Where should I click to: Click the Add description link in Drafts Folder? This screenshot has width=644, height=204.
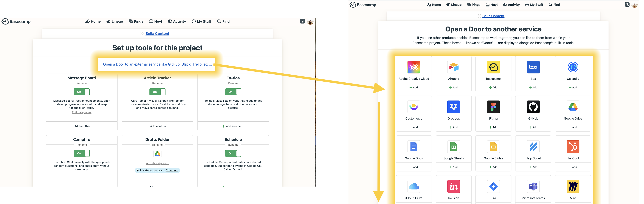coord(157,163)
